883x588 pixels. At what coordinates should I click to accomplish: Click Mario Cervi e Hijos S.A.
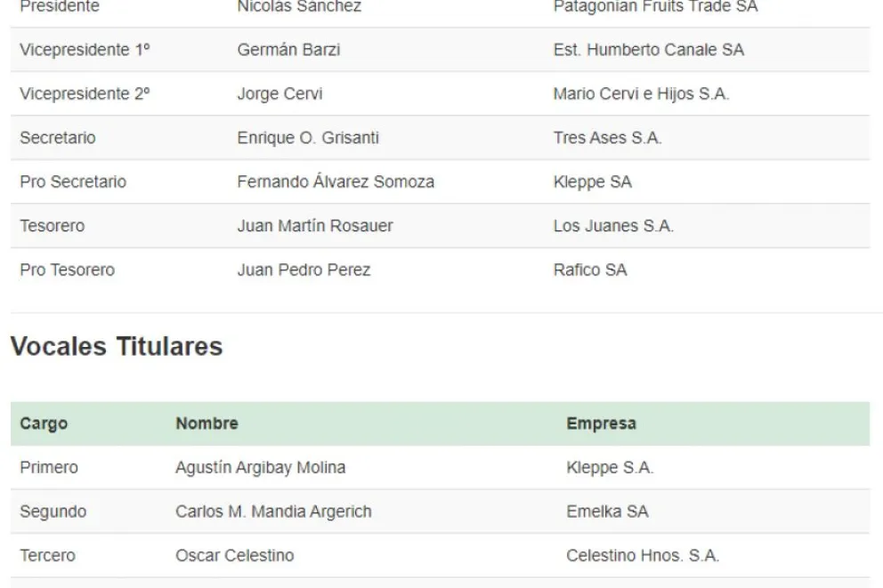(x=641, y=94)
